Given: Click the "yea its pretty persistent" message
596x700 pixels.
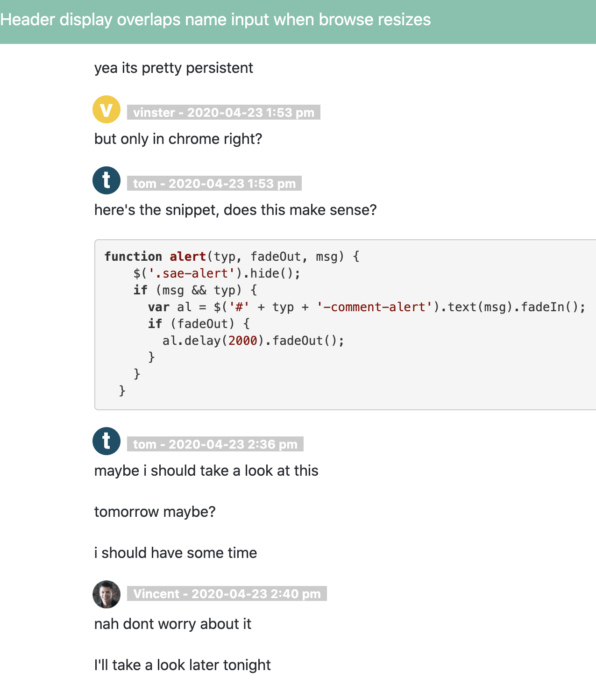Looking at the screenshot, I should (173, 68).
